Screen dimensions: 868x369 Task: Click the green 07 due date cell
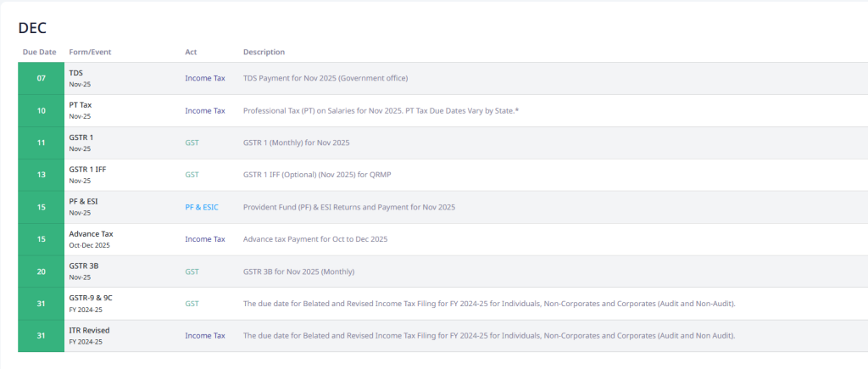tap(41, 78)
